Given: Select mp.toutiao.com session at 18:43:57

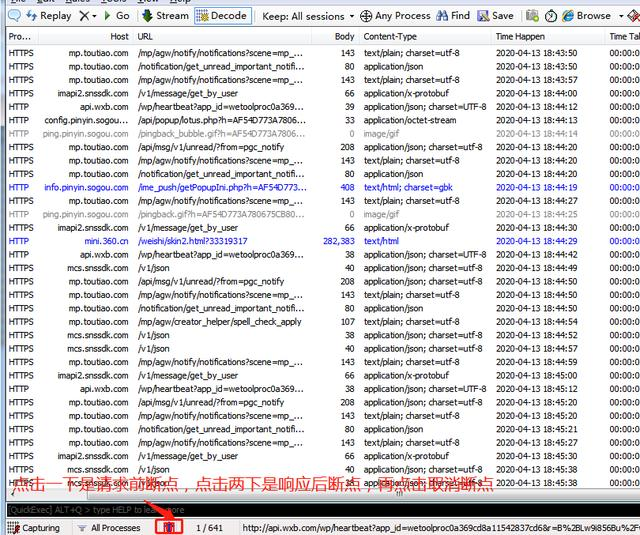Looking at the screenshot, I should pyautogui.click(x=322, y=80).
